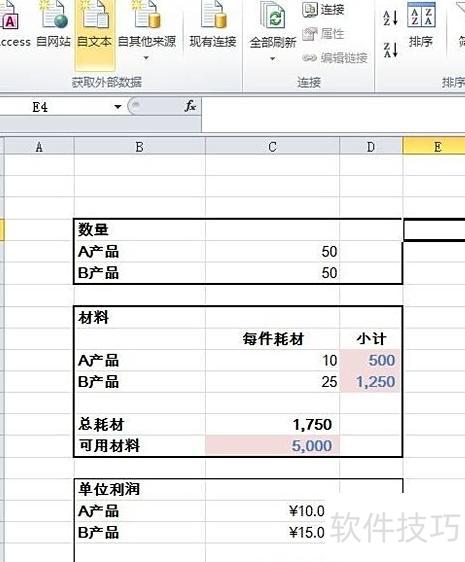Screen dimensions: 465x562
Task: Select B产品 quantity value 50
Action: tap(272, 273)
